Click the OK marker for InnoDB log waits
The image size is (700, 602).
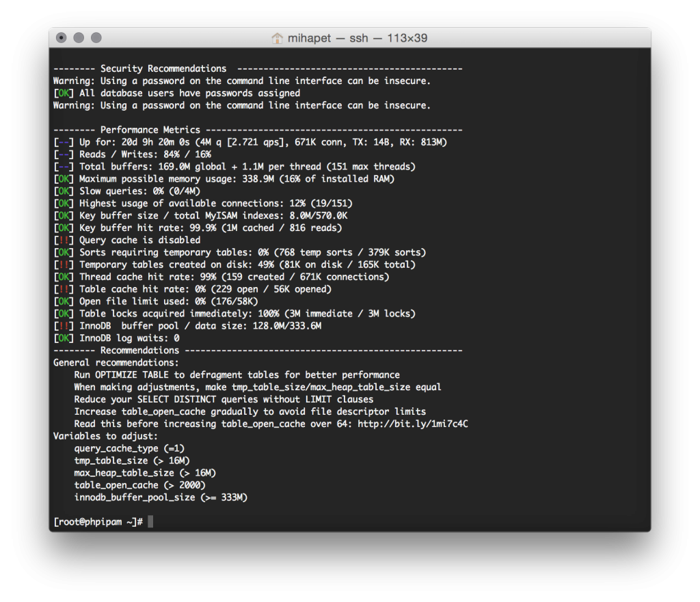pyautogui.click(x=64, y=338)
